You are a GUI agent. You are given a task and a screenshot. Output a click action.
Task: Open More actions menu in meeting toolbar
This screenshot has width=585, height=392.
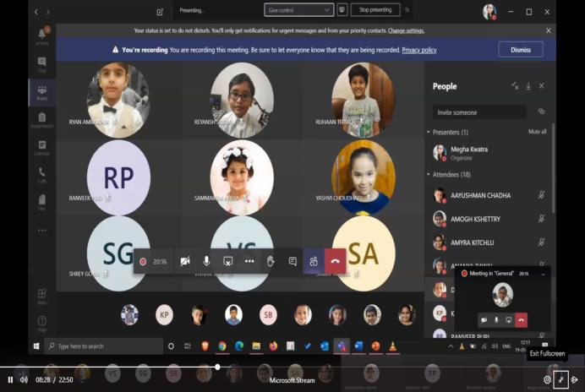click(x=249, y=261)
